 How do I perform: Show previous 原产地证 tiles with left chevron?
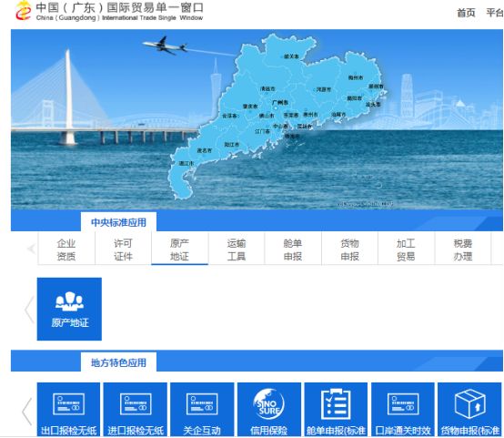click(x=29, y=310)
